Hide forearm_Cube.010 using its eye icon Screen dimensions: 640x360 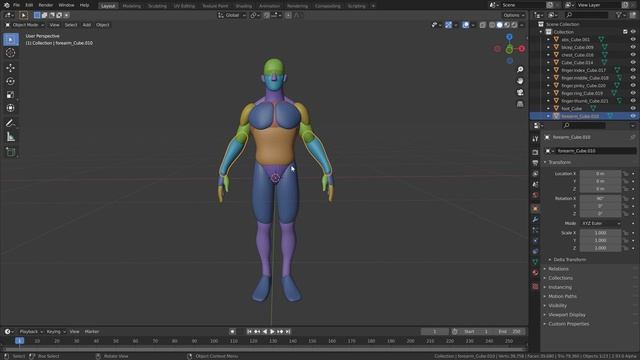point(633,116)
